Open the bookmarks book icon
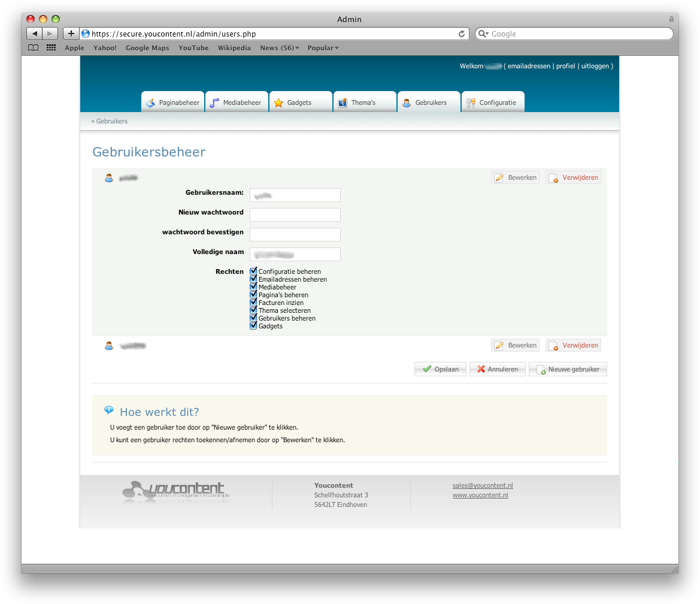This screenshot has height=604, width=700. point(34,48)
